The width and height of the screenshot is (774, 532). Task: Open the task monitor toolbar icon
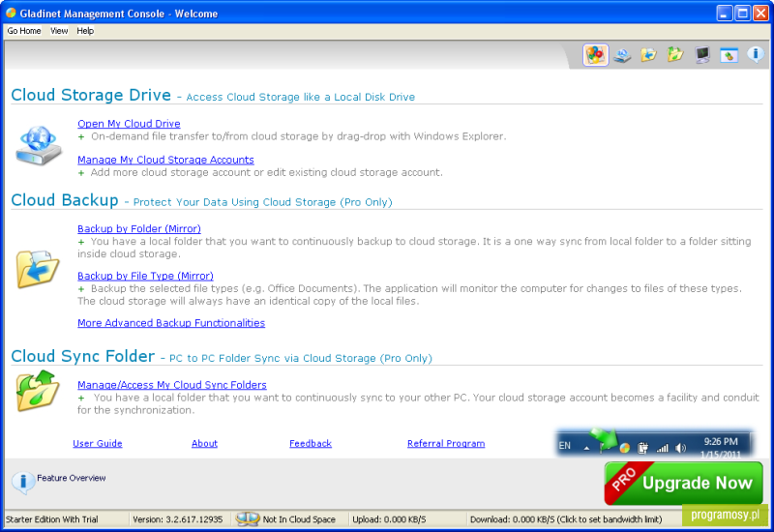702,55
